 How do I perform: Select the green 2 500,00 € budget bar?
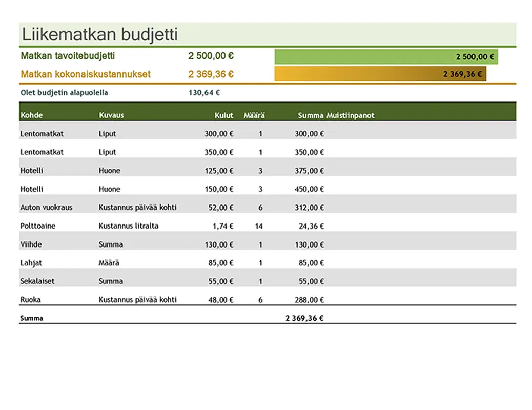pos(386,57)
